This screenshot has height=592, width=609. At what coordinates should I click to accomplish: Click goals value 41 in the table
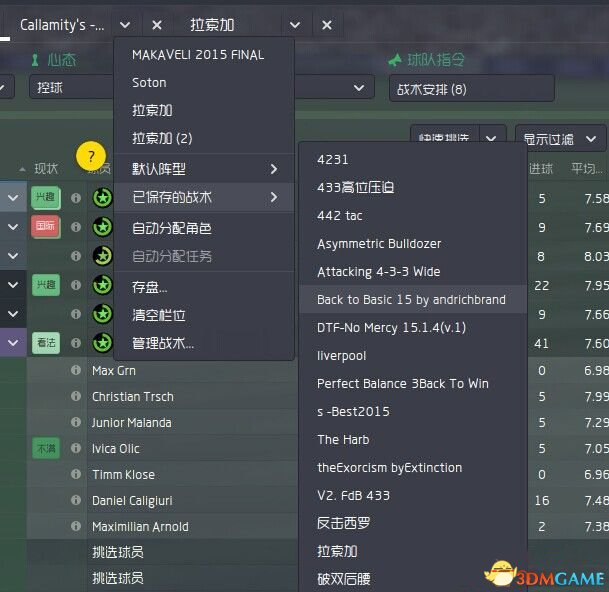(x=541, y=343)
